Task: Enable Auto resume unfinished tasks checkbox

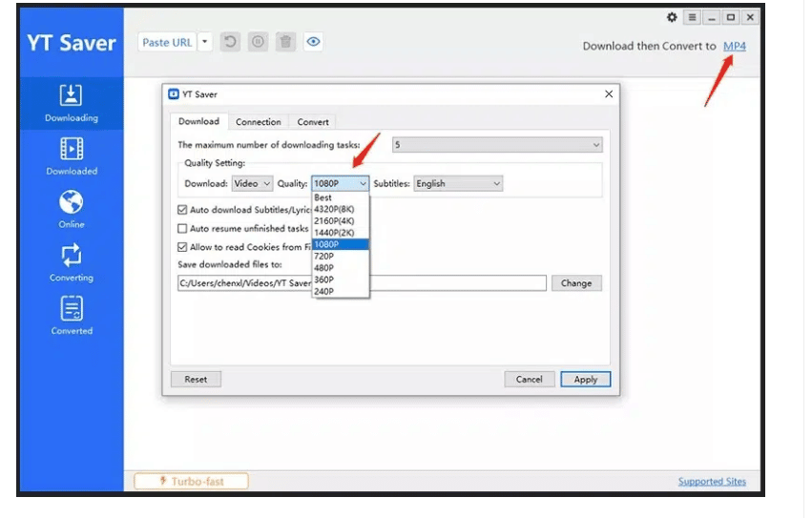Action: pyautogui.click(x=182, y=228)
